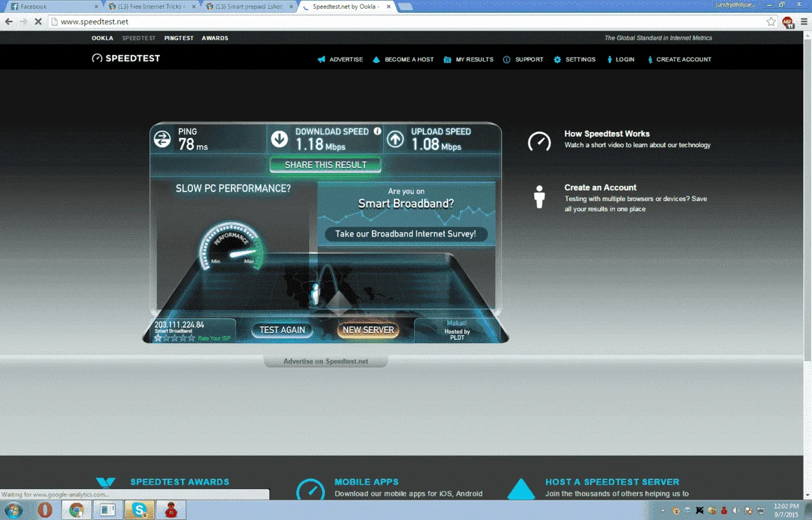
Task: Click the SLOW PC PERFORMANCE? ad text
Action: point(233,189)
